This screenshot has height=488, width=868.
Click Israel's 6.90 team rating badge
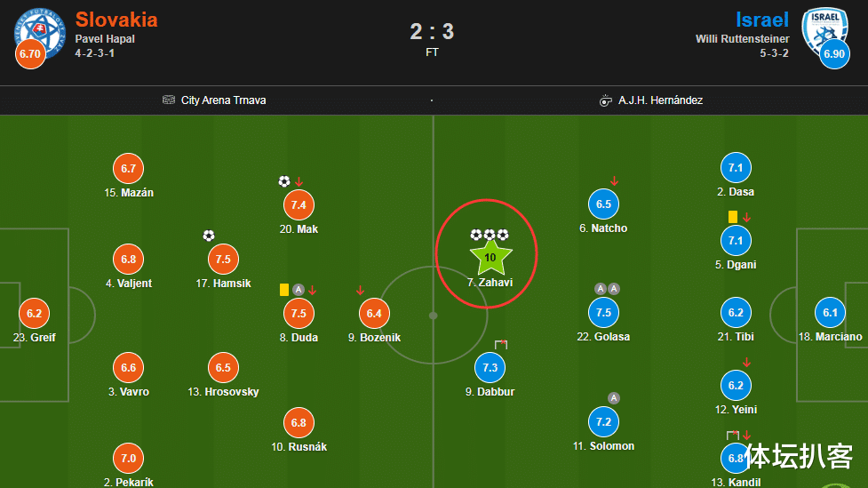tap(834, 53)
